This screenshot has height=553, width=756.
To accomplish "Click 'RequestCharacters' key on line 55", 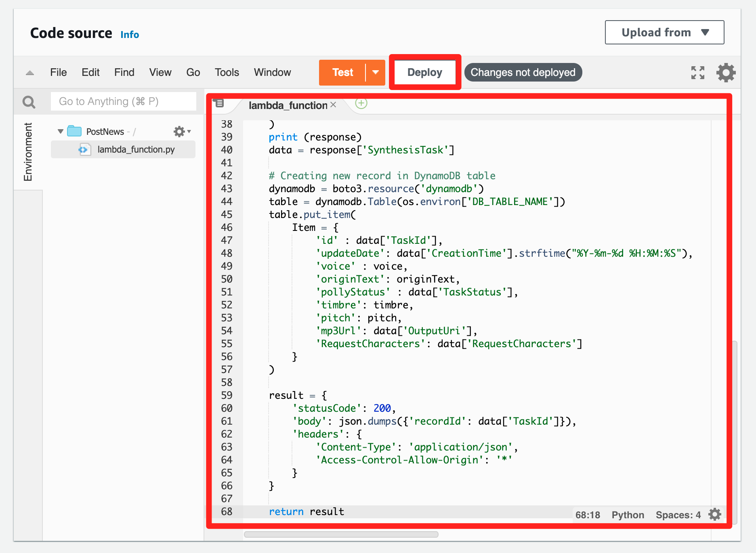I will tap(370, 344).
